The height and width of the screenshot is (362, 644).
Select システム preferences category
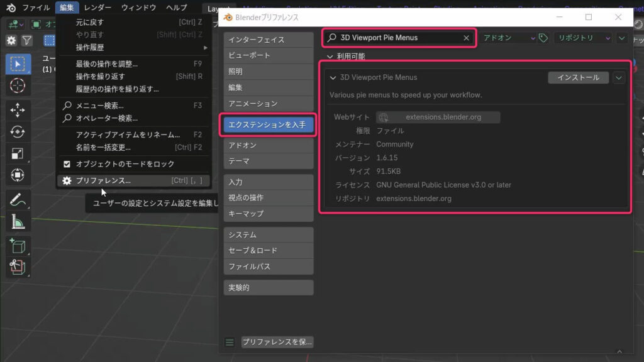269,235
